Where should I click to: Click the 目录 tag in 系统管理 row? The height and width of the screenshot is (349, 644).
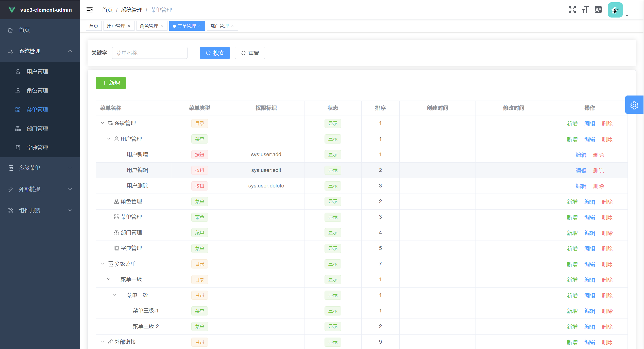[200, 123]
